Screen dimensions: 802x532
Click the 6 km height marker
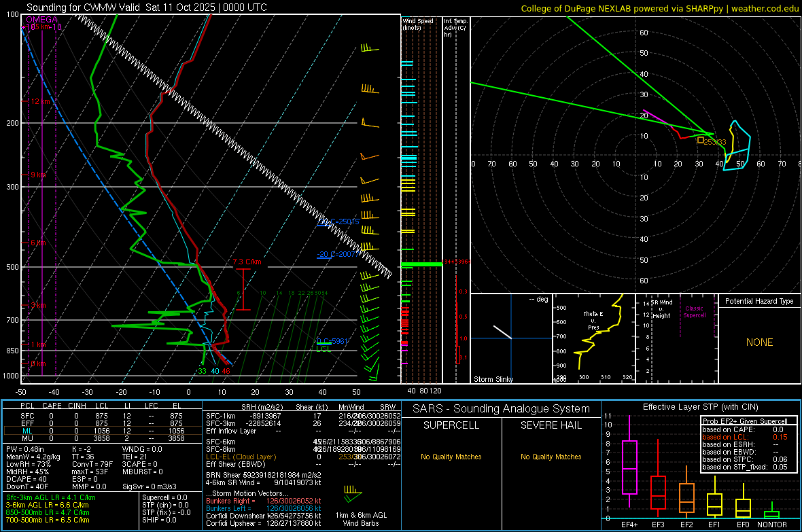coord(38,243)
